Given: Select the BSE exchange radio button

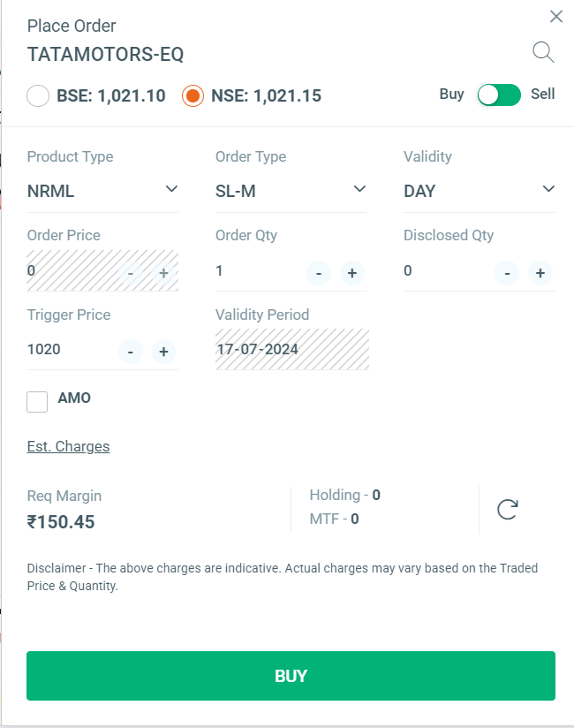Looking at the screenshot, I should pyautogui.click(x=38, y=95).
